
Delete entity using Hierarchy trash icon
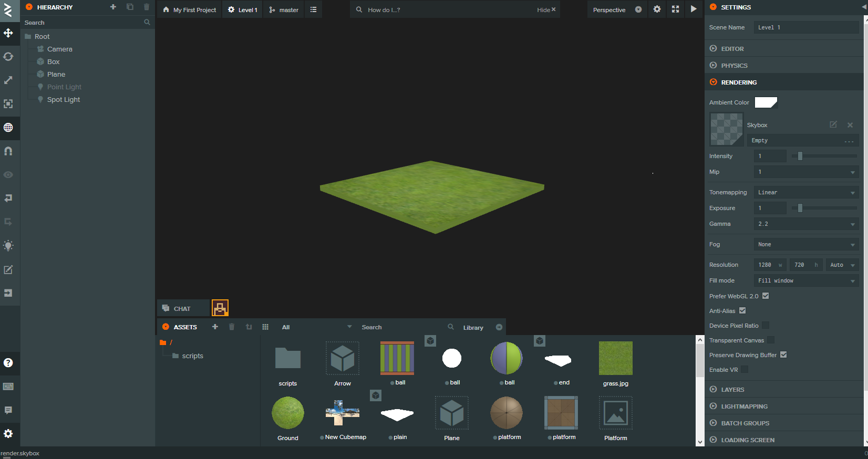[x=147, y=7]
